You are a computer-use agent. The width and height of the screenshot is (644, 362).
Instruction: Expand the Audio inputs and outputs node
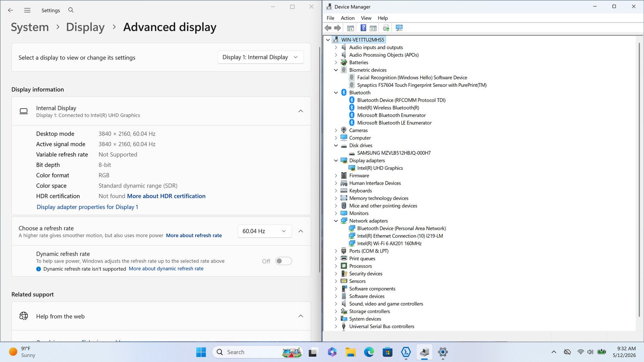[x=336, y=47]
